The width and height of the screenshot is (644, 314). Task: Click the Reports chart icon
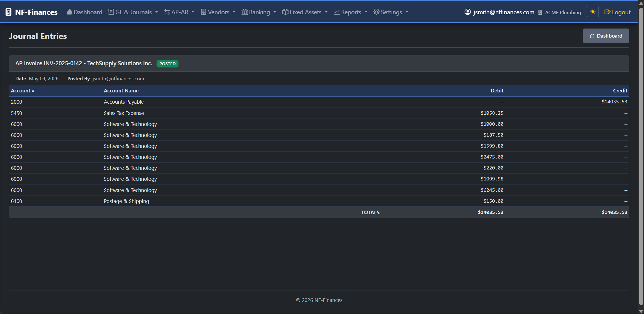(x=337, y=12)
